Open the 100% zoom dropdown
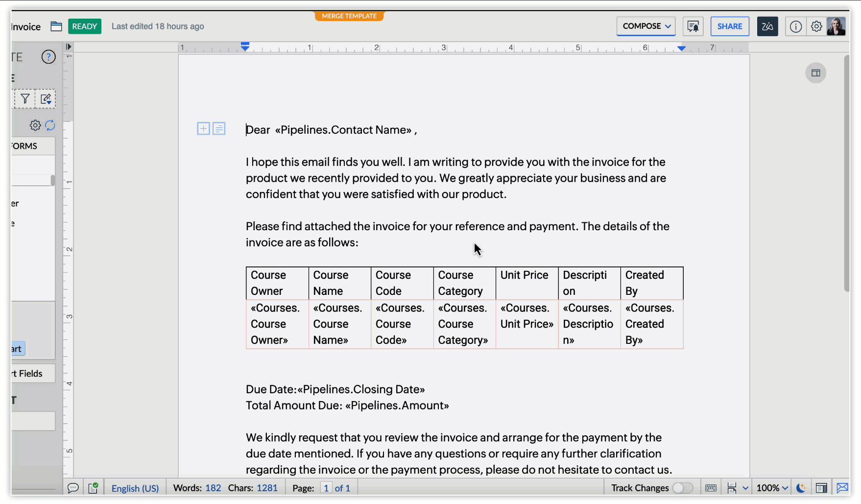The image size is (861, 504). click(x=772, y=488)
